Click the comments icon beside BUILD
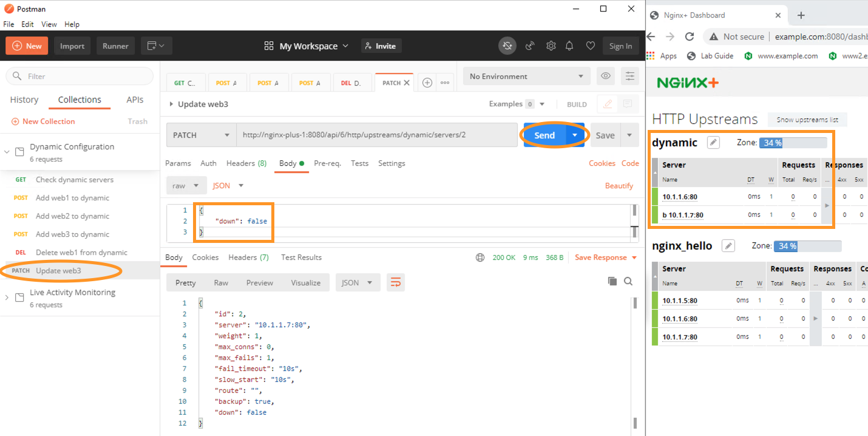Image resolution: width=868 pixels, height=436 pixels. pos(628,104)
